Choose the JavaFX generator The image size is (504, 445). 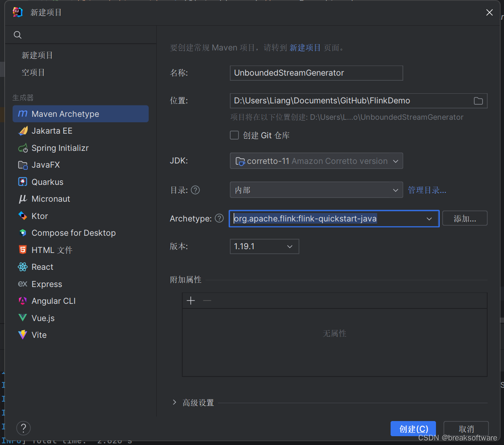[81, 165]
